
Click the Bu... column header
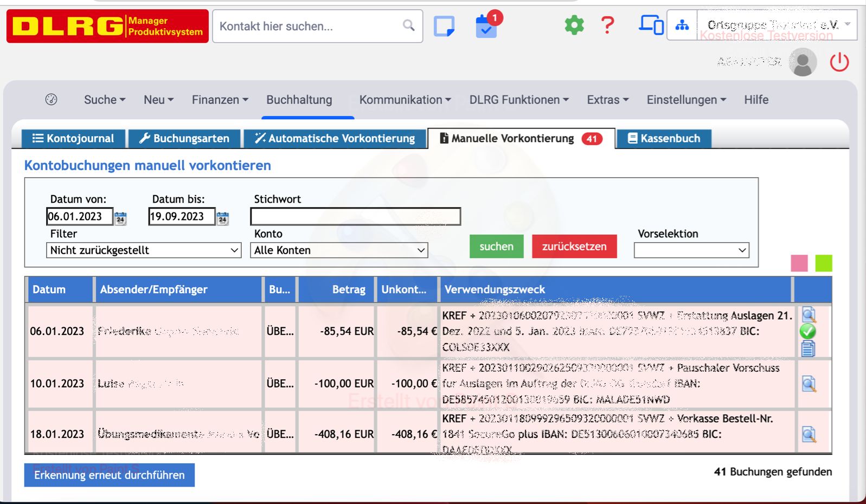[x=280, y=289]
